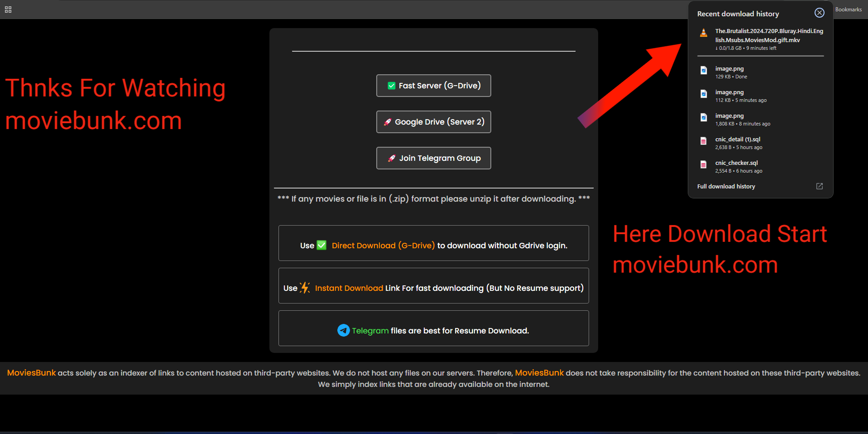Click Join Telegram Group button
This screenshot has width=868, height=434.
point(433,158)
